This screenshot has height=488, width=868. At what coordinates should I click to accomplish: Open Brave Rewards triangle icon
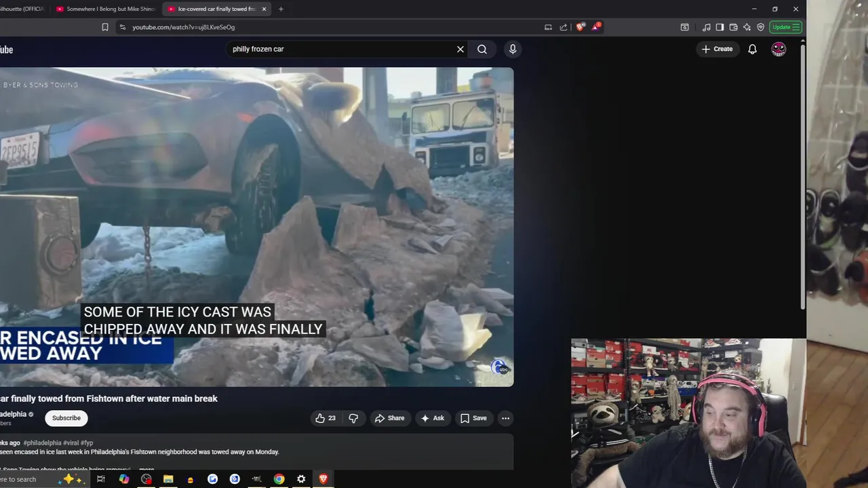tap(596, 27)
